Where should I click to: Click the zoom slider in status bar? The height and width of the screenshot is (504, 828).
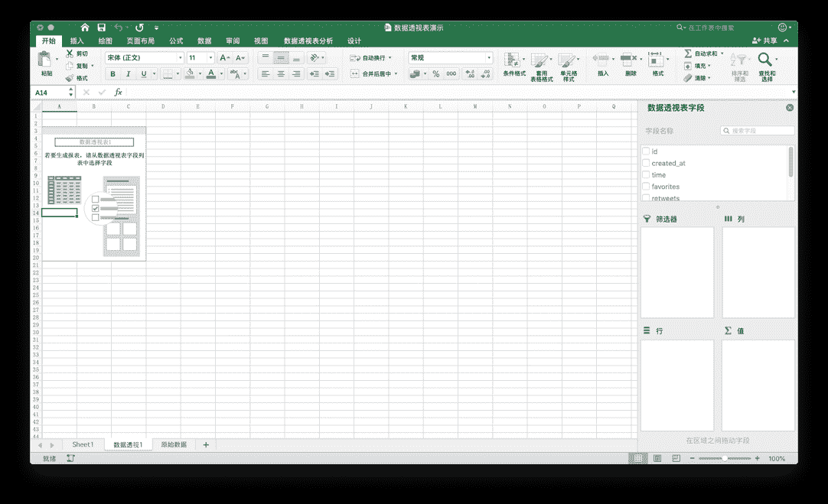tap(724, 458)
